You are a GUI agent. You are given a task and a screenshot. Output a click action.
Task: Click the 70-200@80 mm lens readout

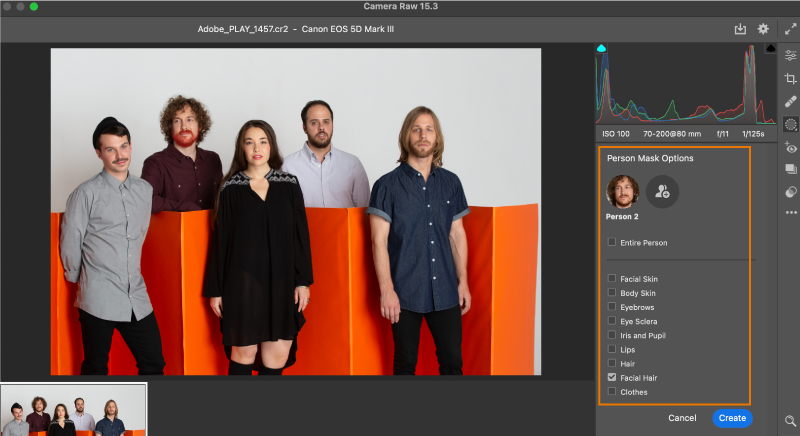tap(672, 134)
